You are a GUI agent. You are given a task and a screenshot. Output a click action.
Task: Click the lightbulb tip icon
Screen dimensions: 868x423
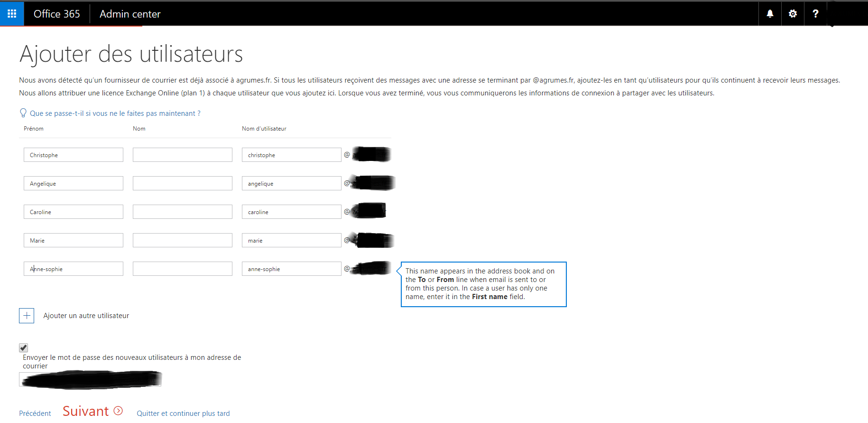coord(23,113)
